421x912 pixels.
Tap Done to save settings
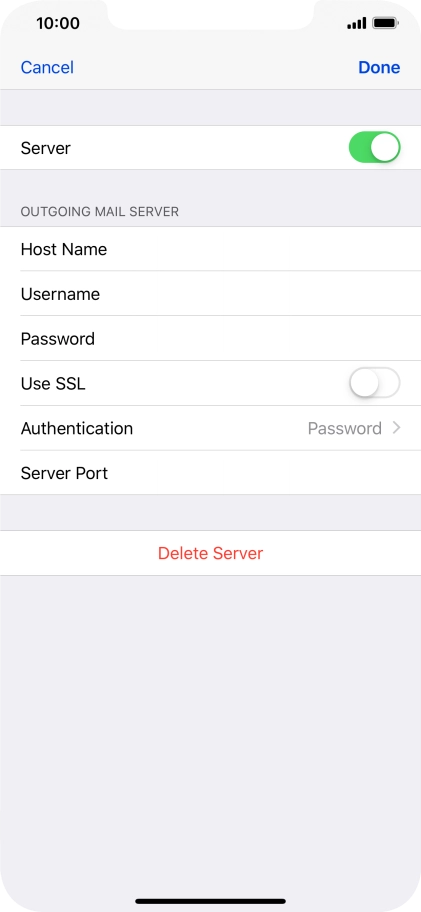pos(379,67)
